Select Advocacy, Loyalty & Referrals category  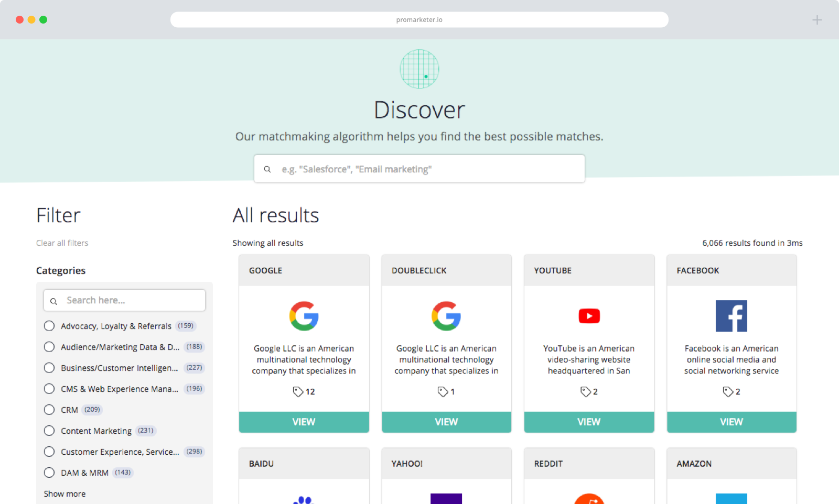click(x=49, y=326)
